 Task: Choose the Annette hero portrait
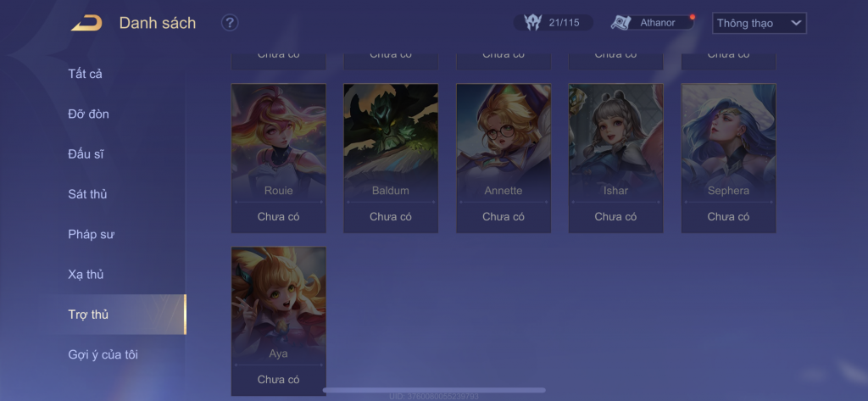(x=504, y=142)
